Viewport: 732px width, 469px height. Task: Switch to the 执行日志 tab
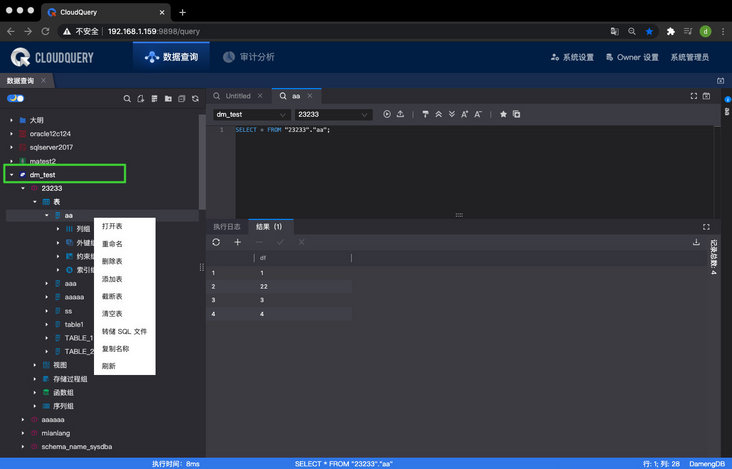227,226
